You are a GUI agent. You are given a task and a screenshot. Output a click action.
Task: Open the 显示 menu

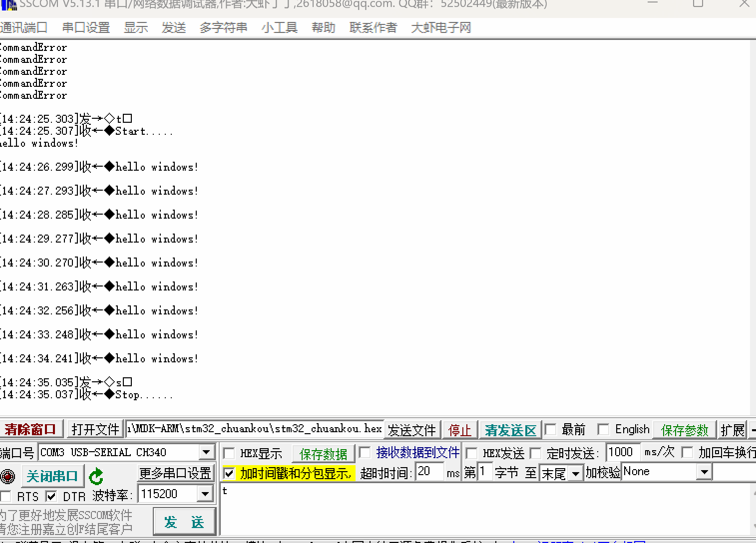coord(136,27)
